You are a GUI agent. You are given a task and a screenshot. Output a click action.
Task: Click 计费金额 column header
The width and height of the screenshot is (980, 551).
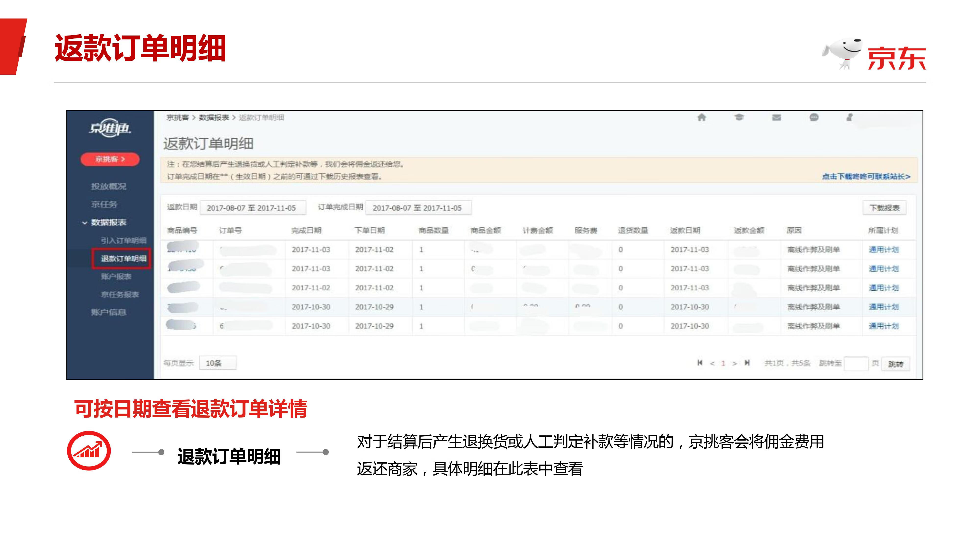538,230
